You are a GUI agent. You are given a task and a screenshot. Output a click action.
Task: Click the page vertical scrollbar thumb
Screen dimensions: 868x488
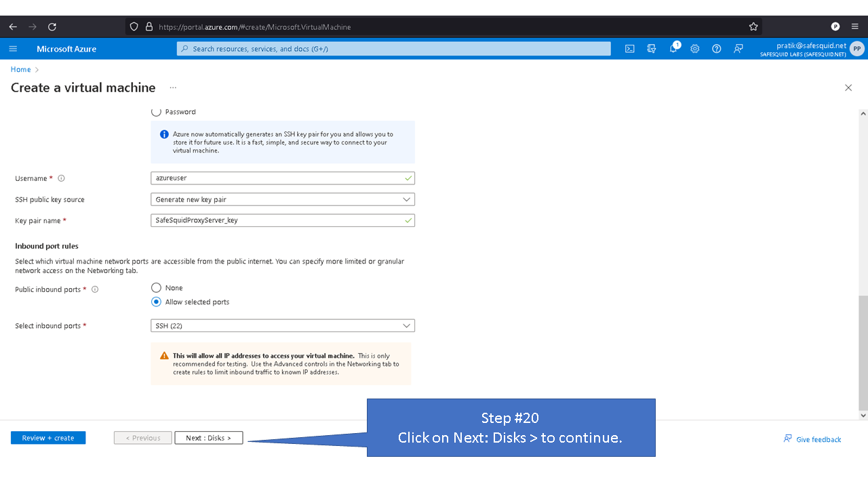(863, 352)
